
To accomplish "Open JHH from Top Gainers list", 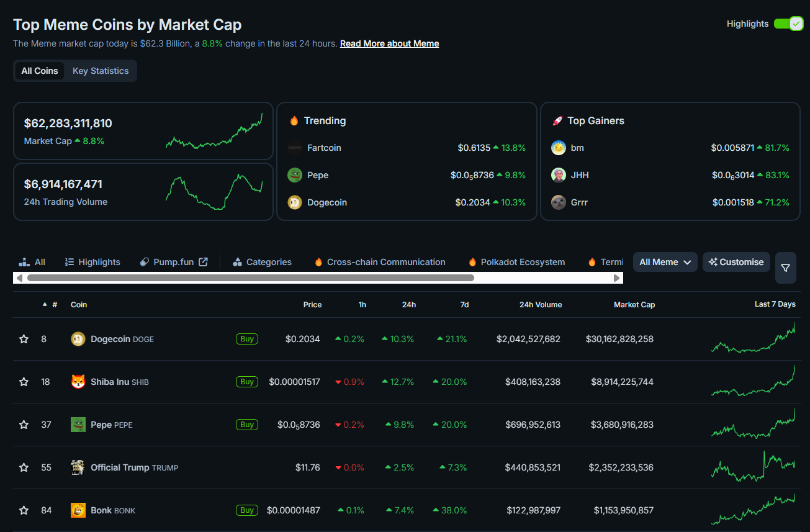I will [x=580, y=175].
